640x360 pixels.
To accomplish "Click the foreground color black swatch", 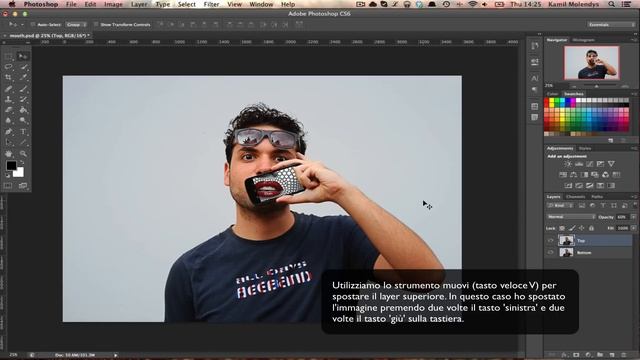I will coord(10,165).
